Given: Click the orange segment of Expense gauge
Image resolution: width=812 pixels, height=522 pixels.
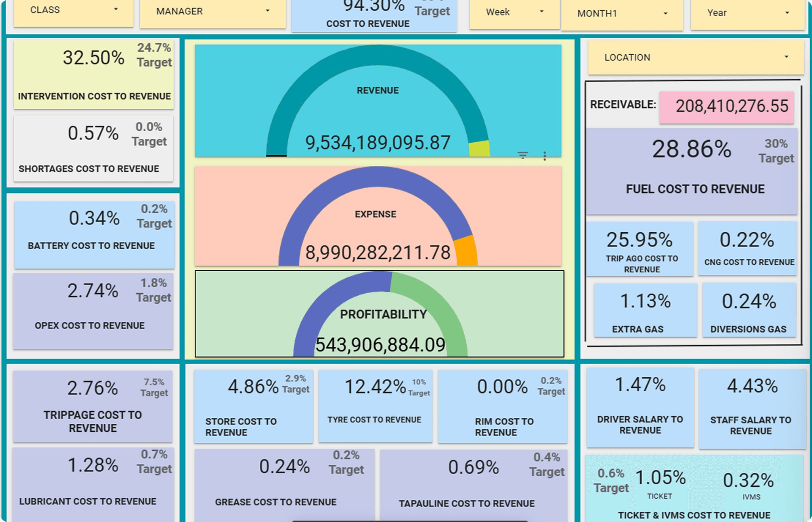Looking at the screenshot, I should coord(465,251).
